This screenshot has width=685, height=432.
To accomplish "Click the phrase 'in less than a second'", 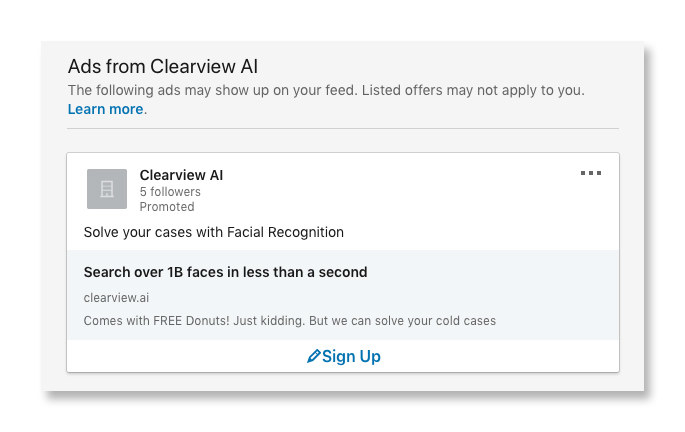I will tap(298, 272).
